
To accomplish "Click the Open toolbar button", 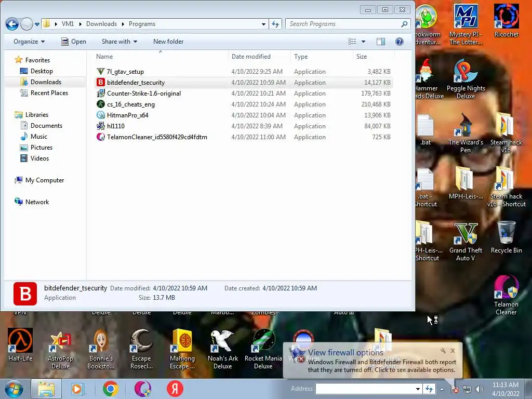I will click(74, 42).
